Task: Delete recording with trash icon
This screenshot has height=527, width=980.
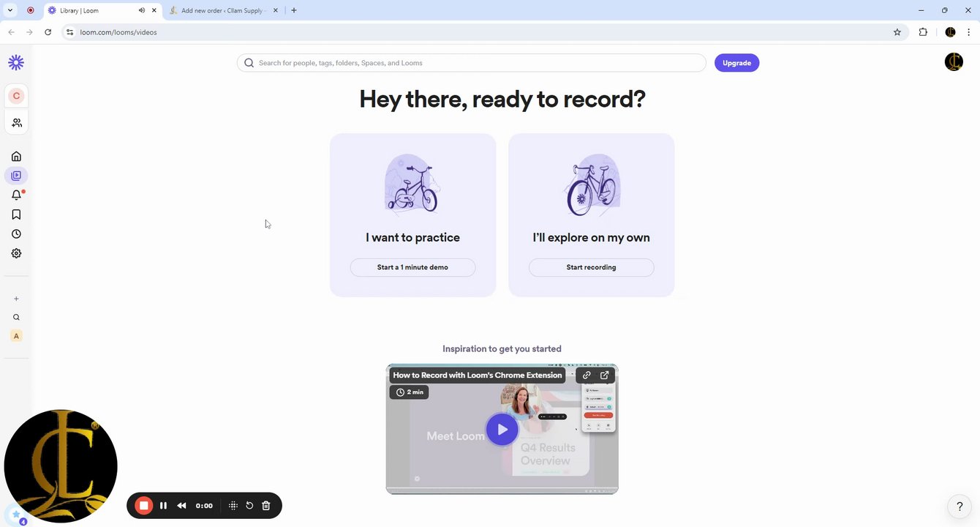Action: pyautogui.click(x=266, y=506)
